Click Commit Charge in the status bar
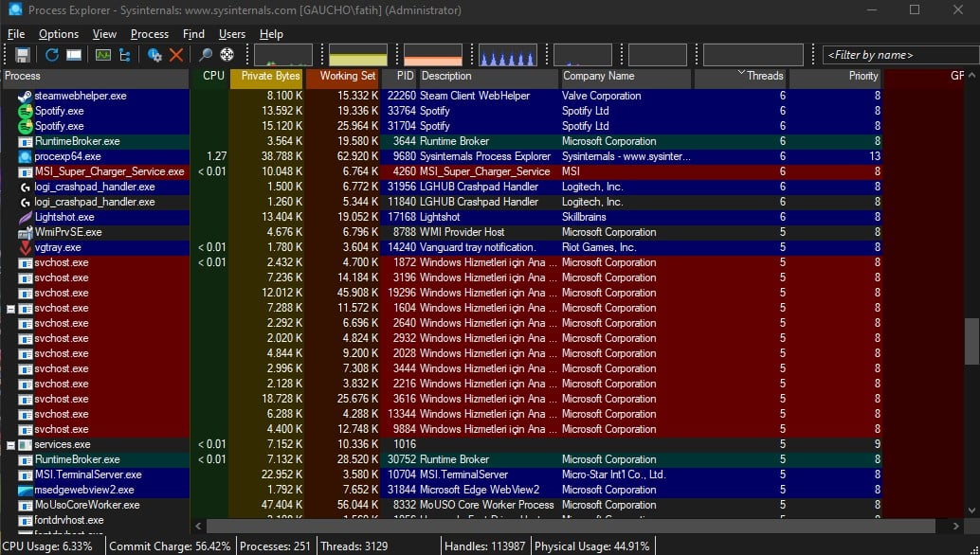 pos(170,546)
